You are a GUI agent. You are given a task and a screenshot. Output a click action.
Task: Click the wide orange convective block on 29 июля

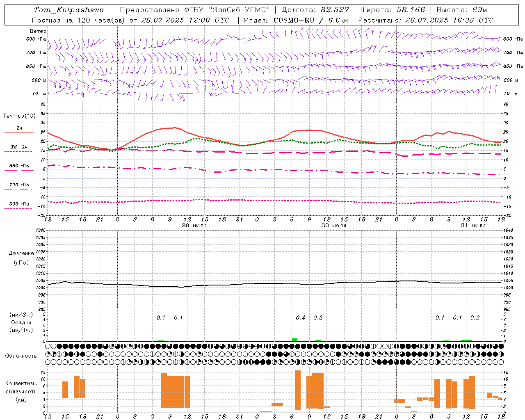[x=176, y=390]
